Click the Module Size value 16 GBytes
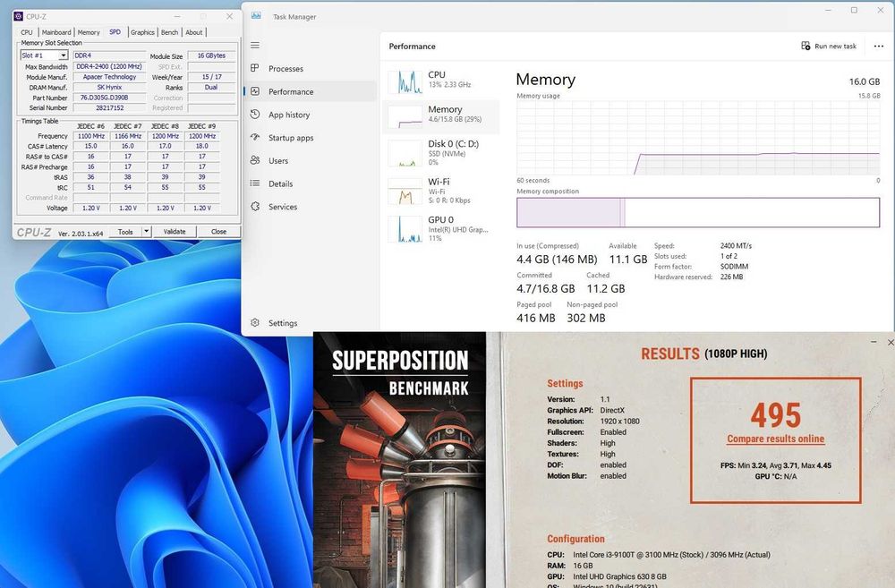Image resolution: width=895 pixels, height=588 pixels. click(x=211, y=55)
